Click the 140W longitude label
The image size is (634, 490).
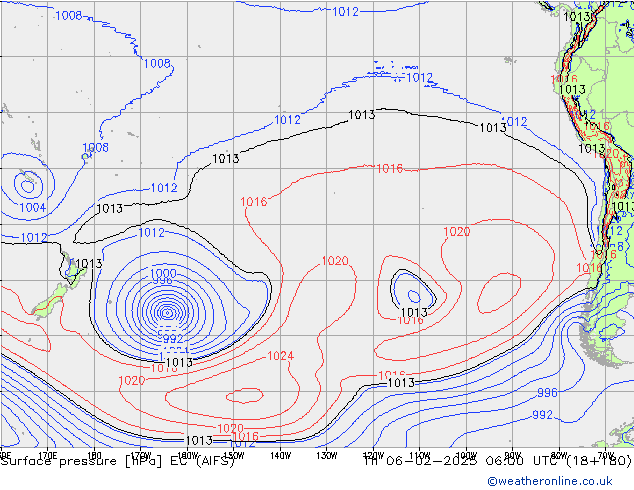[281, 456]
